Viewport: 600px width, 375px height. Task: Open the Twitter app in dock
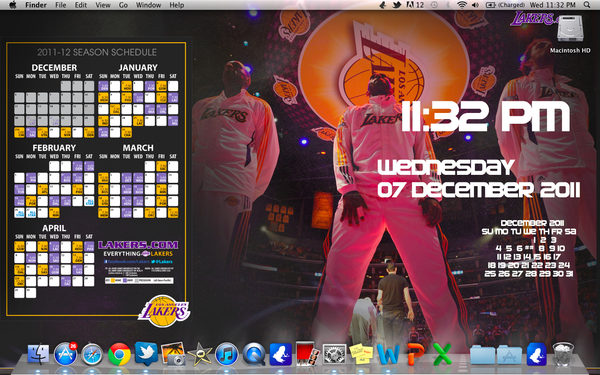click(146, 354)
